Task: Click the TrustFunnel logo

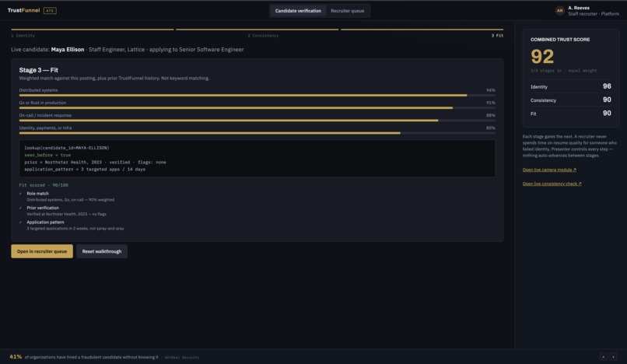Action: (23, 10)
